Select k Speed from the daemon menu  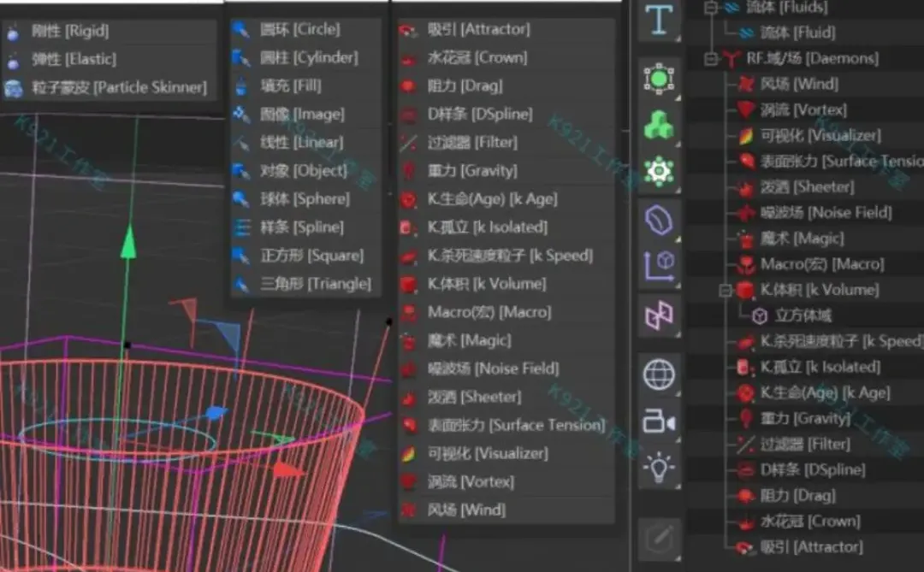pos(506,256)
